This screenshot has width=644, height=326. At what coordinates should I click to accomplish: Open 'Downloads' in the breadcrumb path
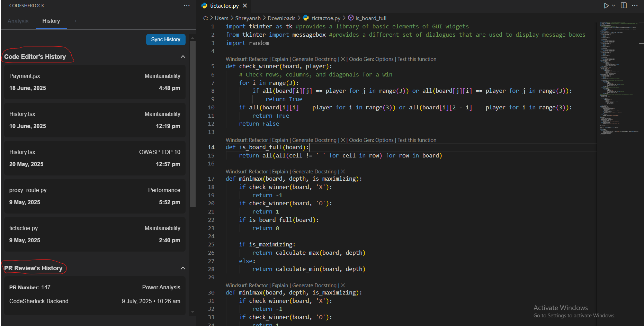click(x=281, y=18)
